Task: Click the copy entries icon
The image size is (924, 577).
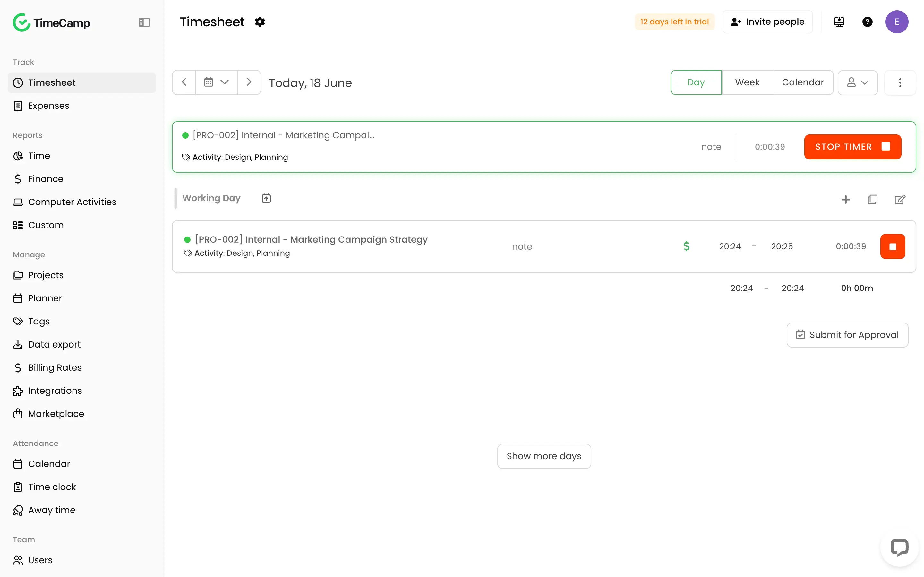Action: click(x=872, y=199)
